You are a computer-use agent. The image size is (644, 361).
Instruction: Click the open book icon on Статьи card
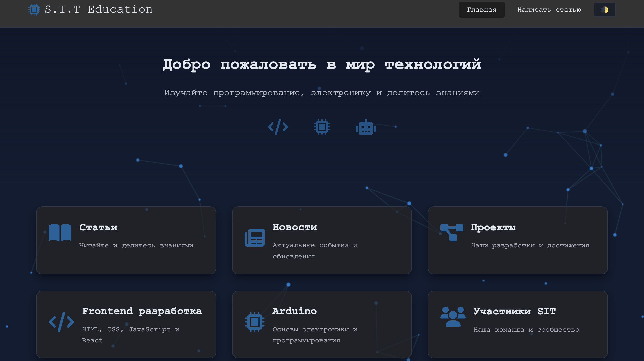pos(60,232)
